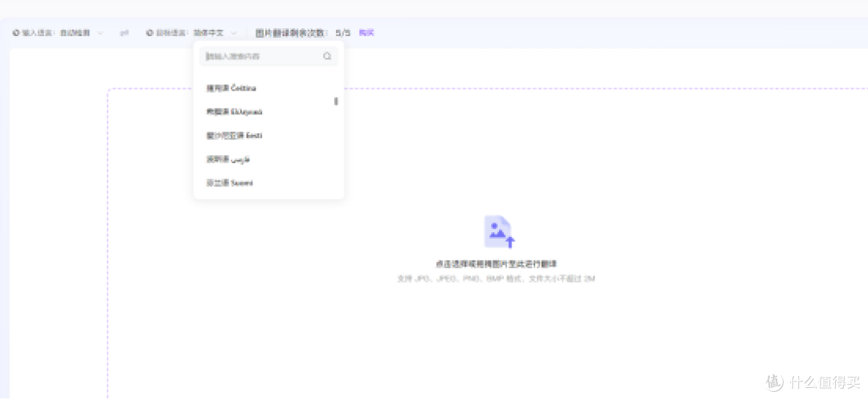Click the image upload icon

click(x=499, y=231)
